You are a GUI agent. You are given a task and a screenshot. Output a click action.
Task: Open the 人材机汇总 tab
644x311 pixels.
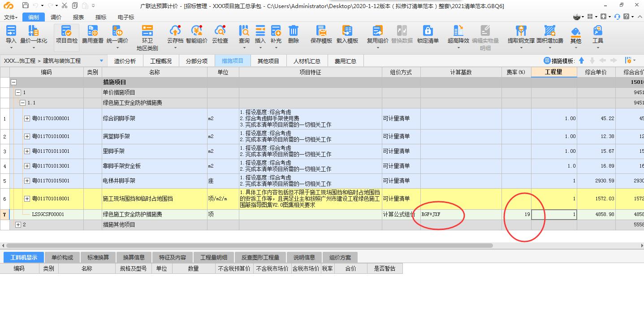(307, 61)
